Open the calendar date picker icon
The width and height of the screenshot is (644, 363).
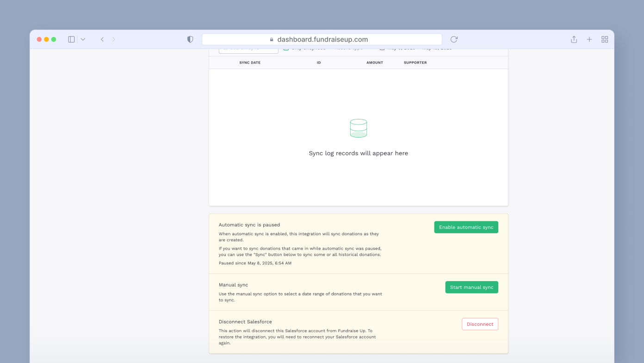pyautogui.click(x=382, y=48)
